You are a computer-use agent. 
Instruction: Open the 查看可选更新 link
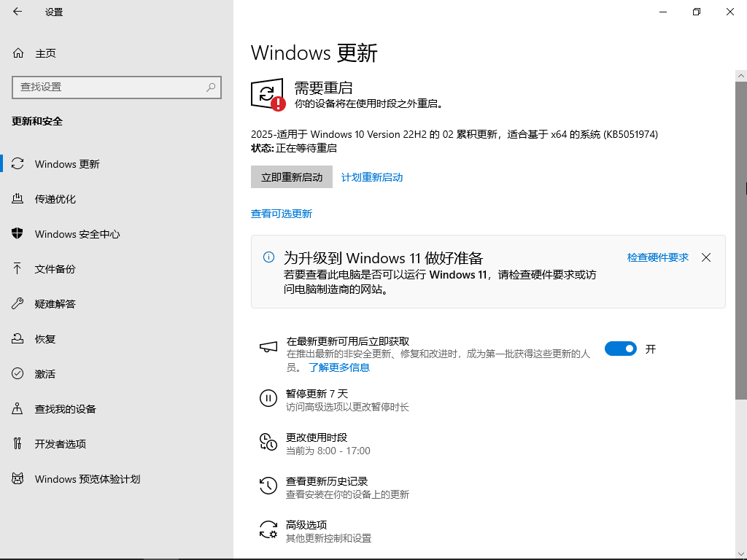click(x=282, y=214)
